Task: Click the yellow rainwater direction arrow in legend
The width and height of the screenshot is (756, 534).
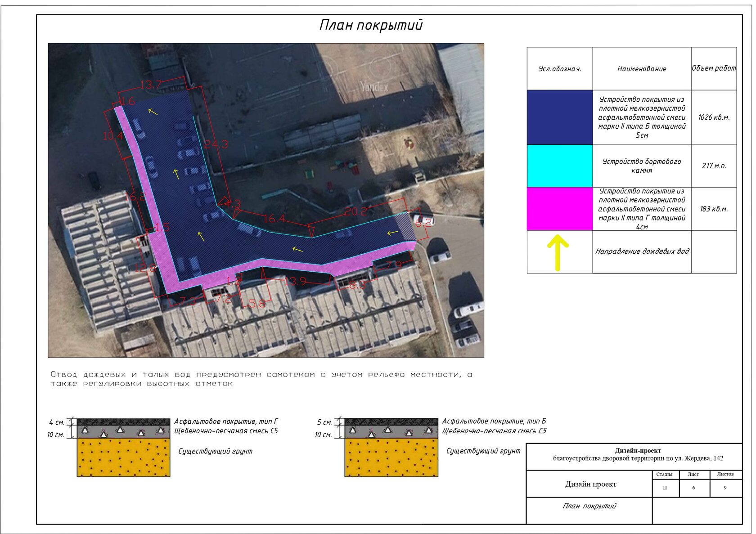Action: [558, 253]
